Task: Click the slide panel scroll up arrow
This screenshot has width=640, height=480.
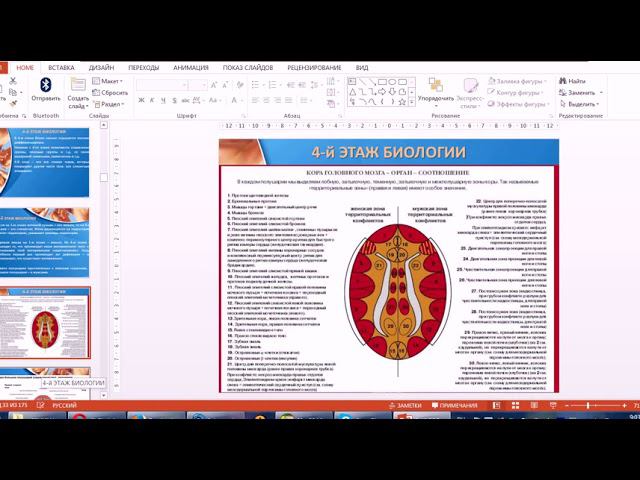Action: (x=104, y=125)
